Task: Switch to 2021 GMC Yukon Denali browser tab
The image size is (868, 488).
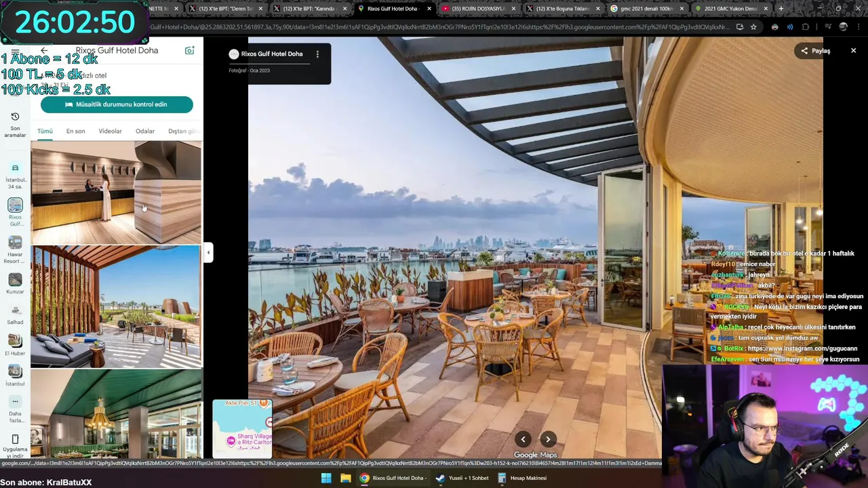Action: pos(731,9)
